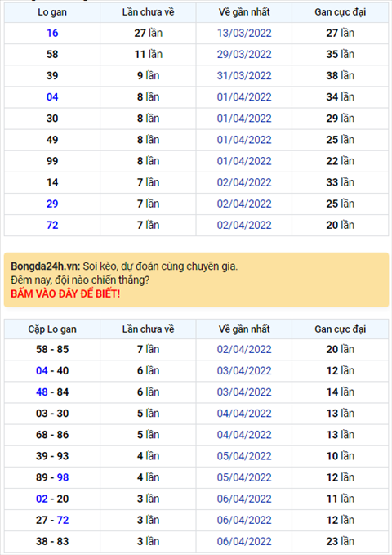Click the red 'BẤM VÀO ĐÂY ĐỂ BIẾT!' link
The height and width of the screenshot is (555, 392).
click(65, 293)
